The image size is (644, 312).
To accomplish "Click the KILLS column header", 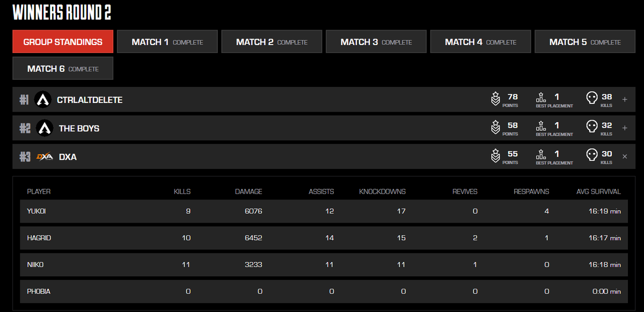I will (x=182, y=191).
